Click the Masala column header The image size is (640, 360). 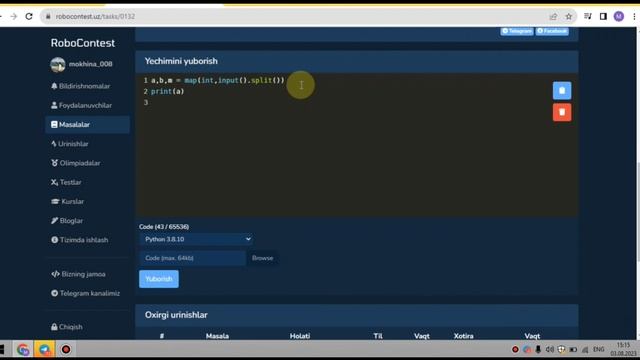217,336
